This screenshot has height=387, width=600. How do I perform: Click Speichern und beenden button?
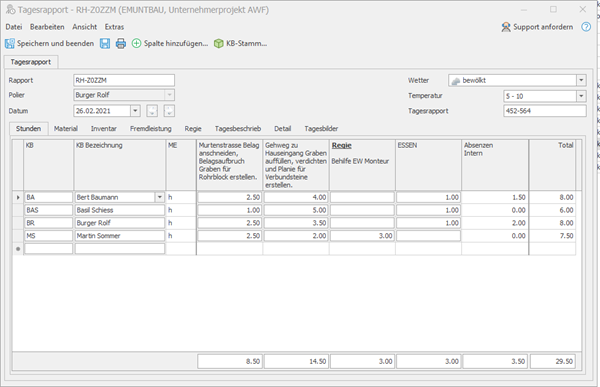coord(49,44)
